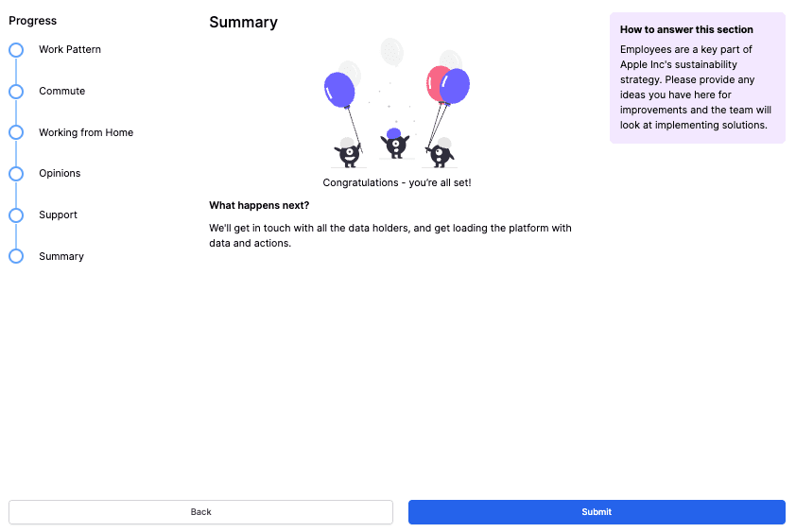Click the "How to answer this section" heading
Screen dimensions: 796x532
coord(673,29)
